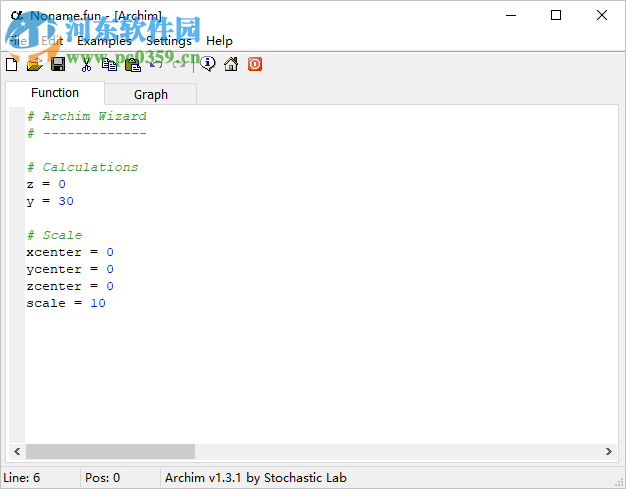
Task: Click the red exit icon in the toolbar
Action: 255,64
